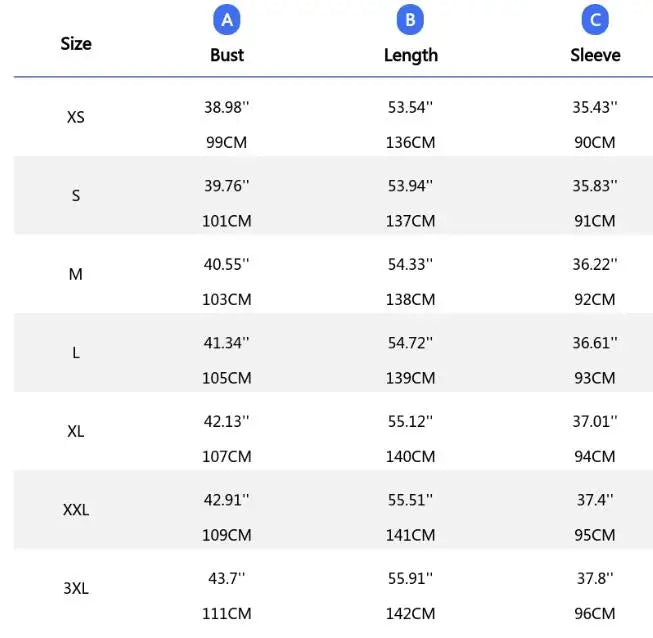Click the Size column header

coord(76,43)
